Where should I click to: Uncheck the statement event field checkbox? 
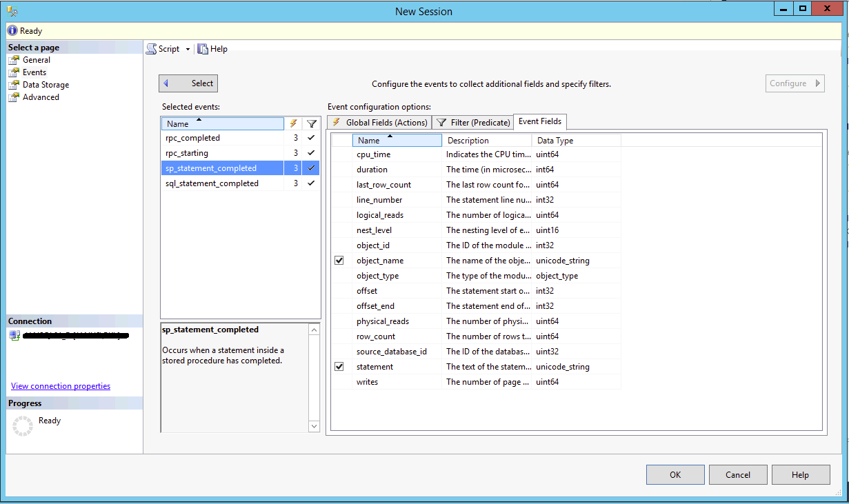[x=339, y=367]
